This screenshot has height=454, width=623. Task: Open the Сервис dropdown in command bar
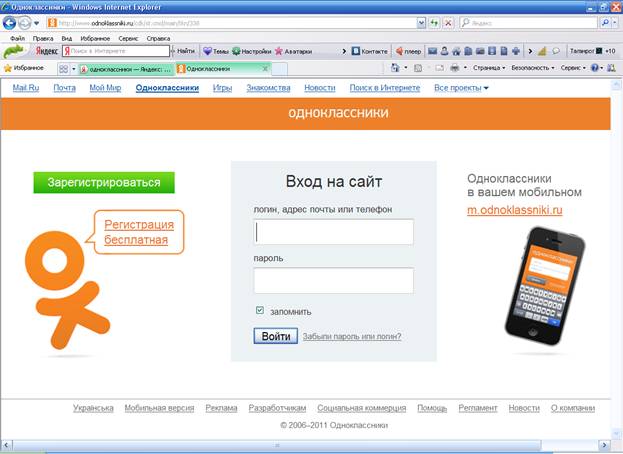[573, 68]
